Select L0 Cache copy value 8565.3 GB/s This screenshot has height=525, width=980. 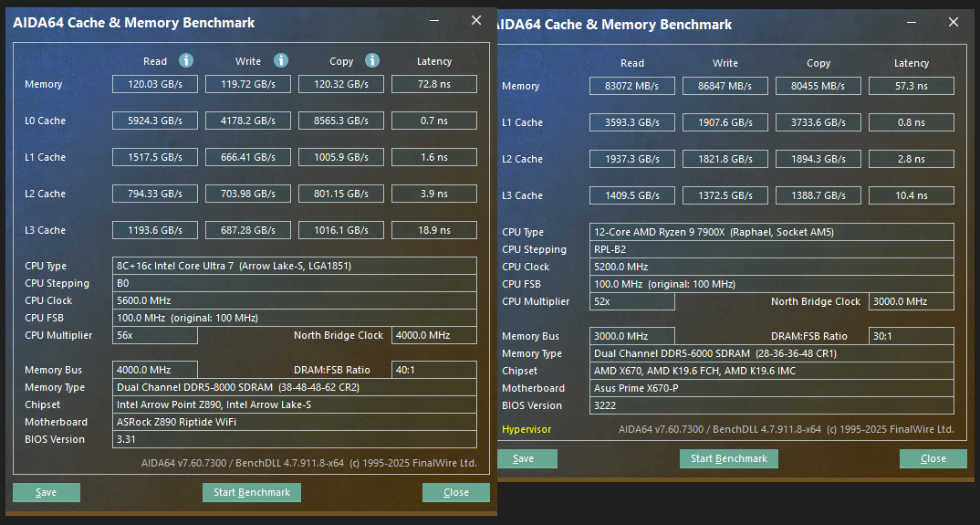pyautogui.click(x=341, y=121)
